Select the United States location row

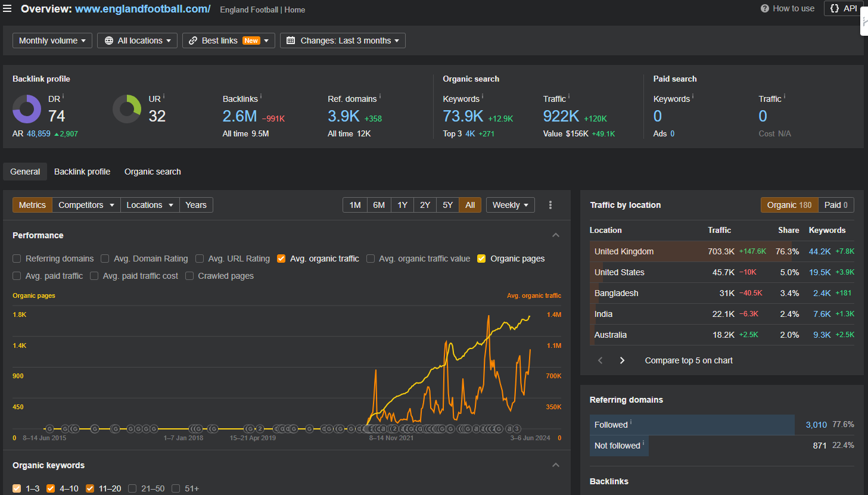tap(722, 272)
